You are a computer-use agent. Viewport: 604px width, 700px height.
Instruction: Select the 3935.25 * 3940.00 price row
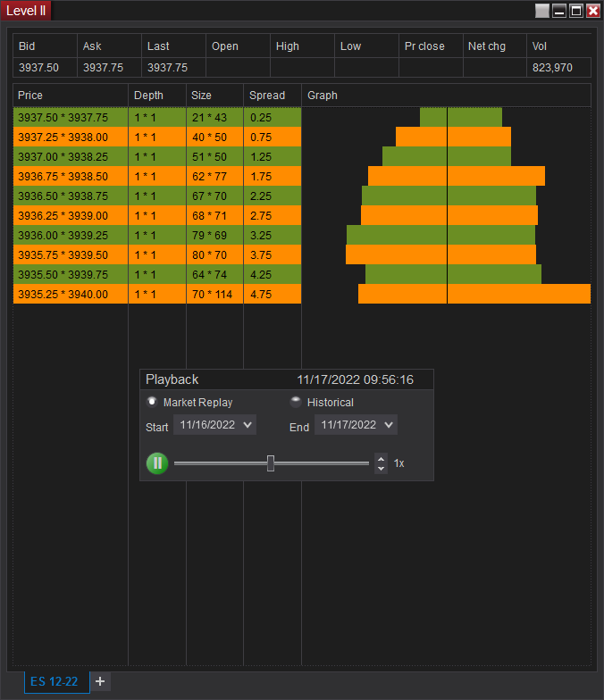click(x=70, y=294)
